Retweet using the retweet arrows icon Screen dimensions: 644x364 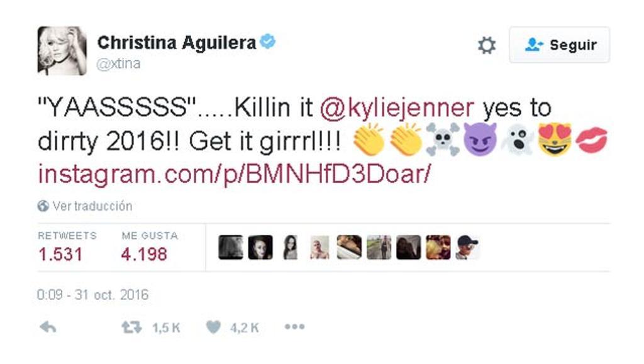tap(131, 327)
